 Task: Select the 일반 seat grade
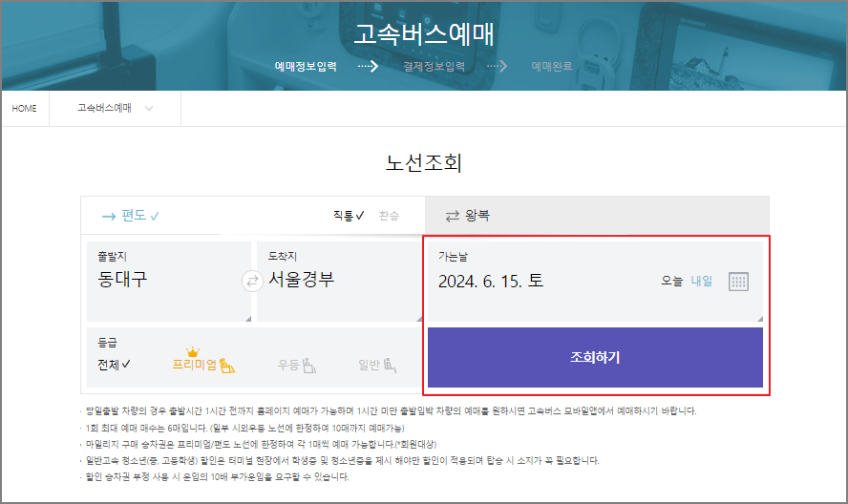[377, 365]
